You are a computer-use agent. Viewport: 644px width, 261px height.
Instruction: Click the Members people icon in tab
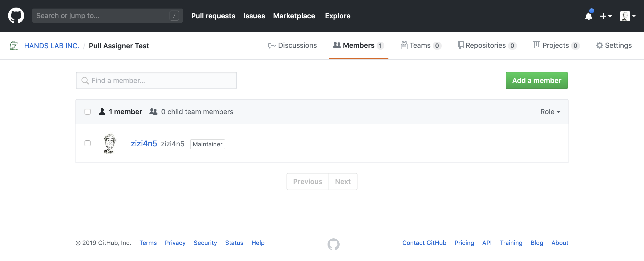(x=337, y=45)
